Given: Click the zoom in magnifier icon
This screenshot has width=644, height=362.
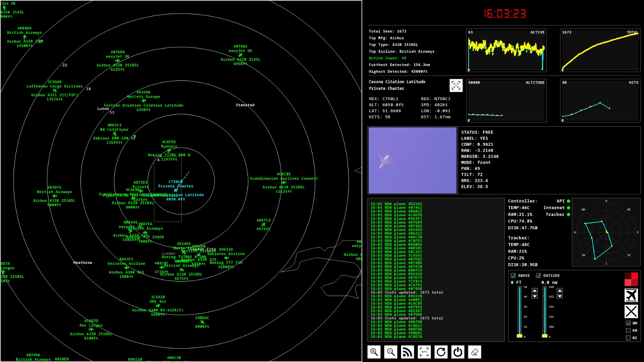Looking at the screenshot, I should point(374,352).
